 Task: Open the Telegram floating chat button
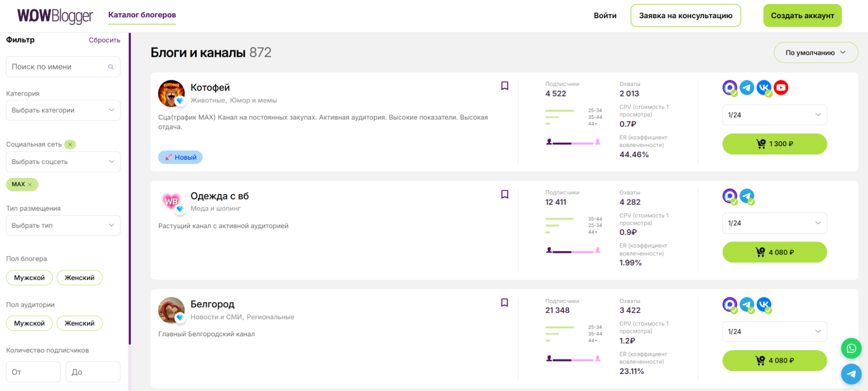(851, 374)
